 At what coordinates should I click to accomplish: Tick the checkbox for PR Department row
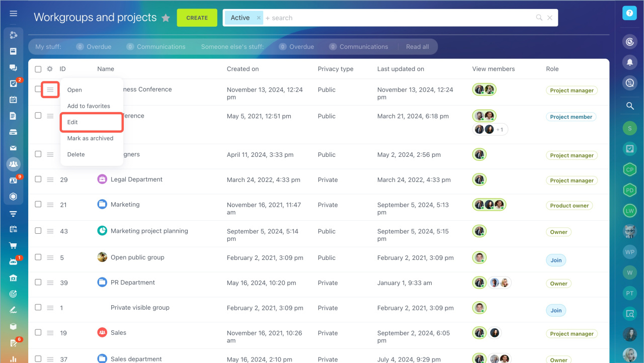pyautogui.click(x=38, y=282)
